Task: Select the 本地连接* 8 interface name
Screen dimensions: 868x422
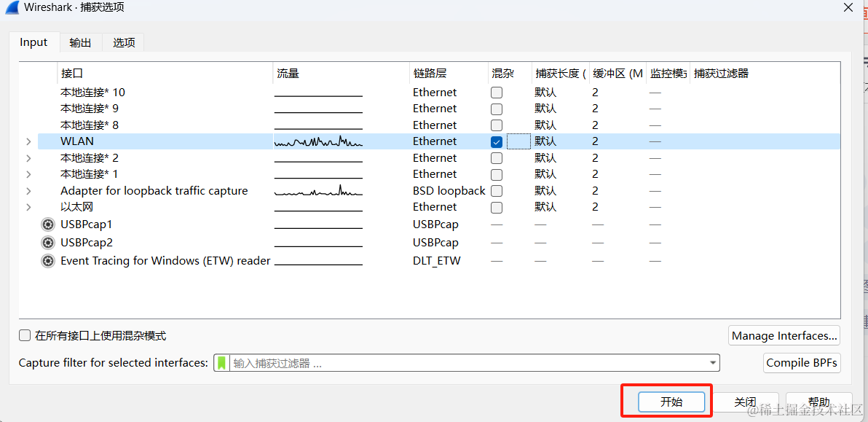Action: (89, 125)
